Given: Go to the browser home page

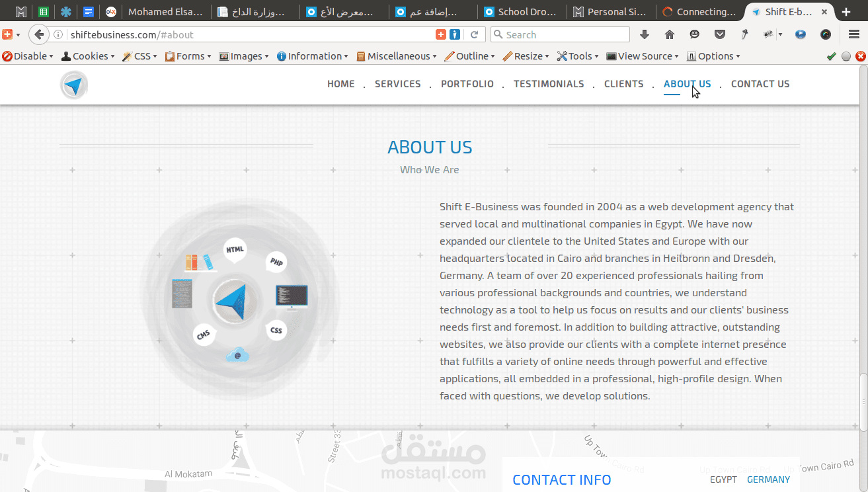Looking at the screenshot, I should 670,34.
